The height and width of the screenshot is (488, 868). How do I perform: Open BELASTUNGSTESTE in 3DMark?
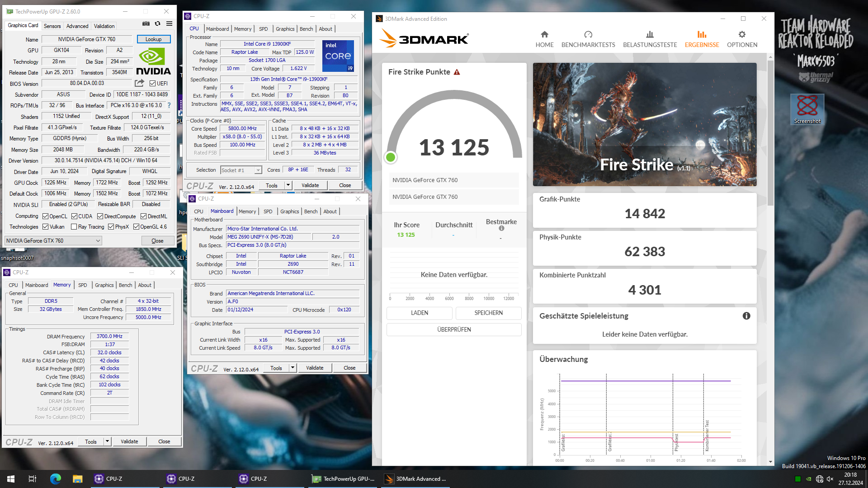click(x=650, y=39)
